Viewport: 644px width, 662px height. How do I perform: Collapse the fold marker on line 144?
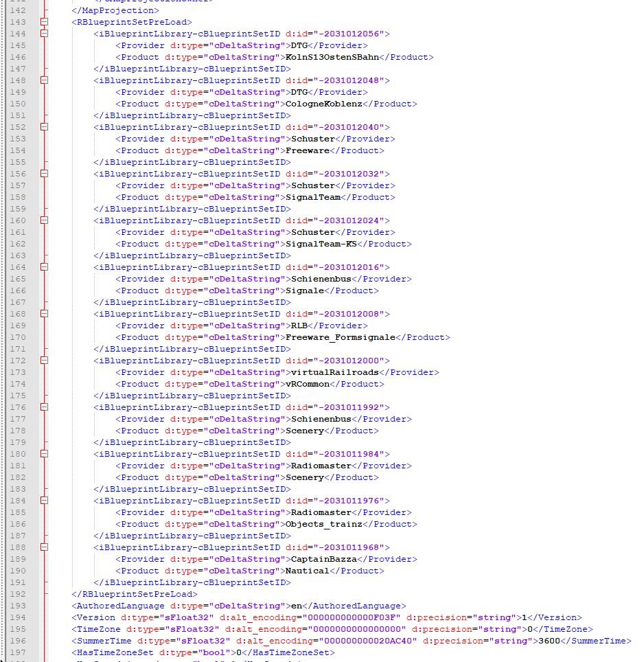(x=45, y=34)
